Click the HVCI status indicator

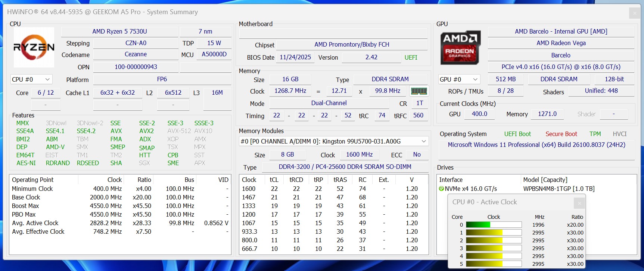pyautogui.click(x=620, y=134)
